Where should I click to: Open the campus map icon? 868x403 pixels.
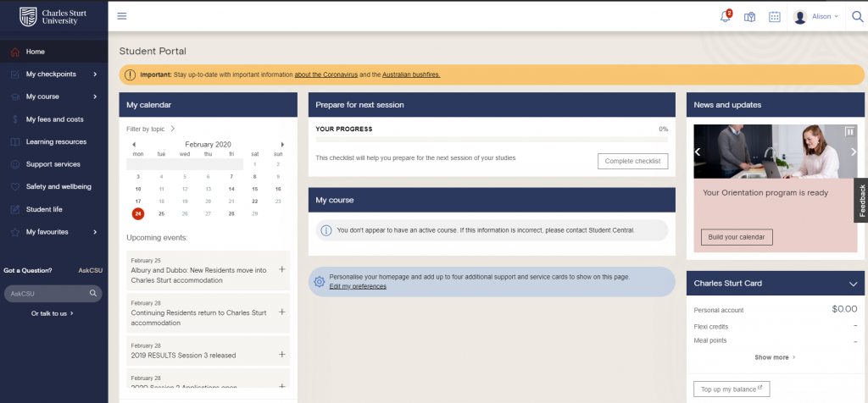tap(749, 17)
